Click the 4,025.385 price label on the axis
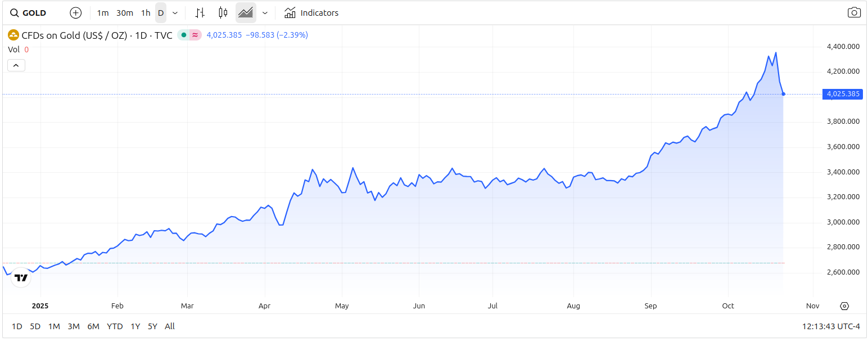Image resolution: width=868 pixels, height=341 pixels. click(x=842, y=94)
